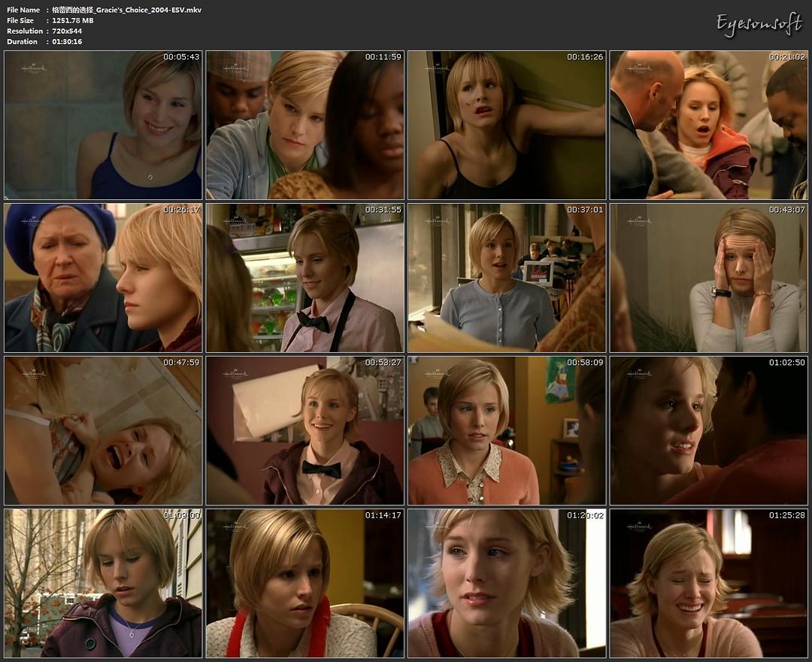Viewport: 812px width, 662px height.
Task: Open the 00:58:09 frame with orange cardigan
Action: click(507, 430)
